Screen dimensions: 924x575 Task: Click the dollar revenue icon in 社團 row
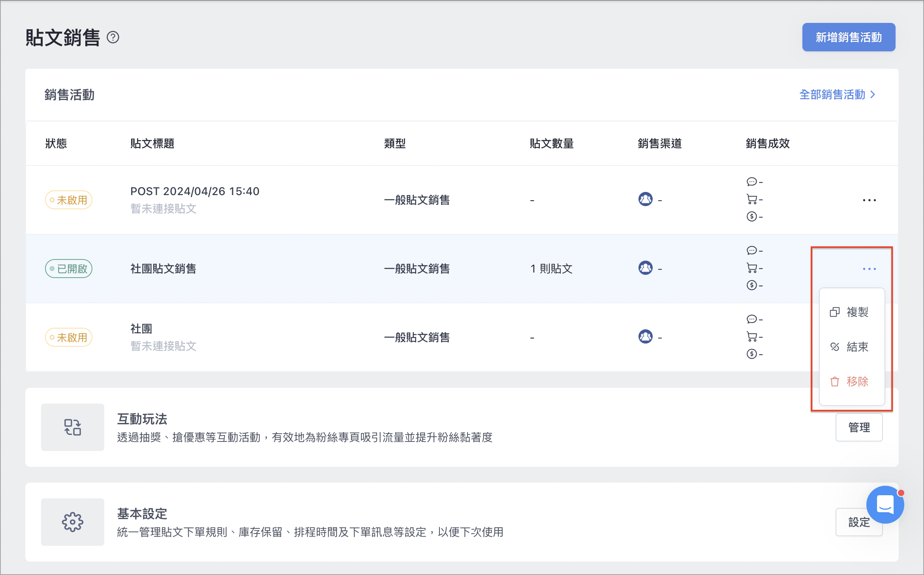click(x=751, y=354)
